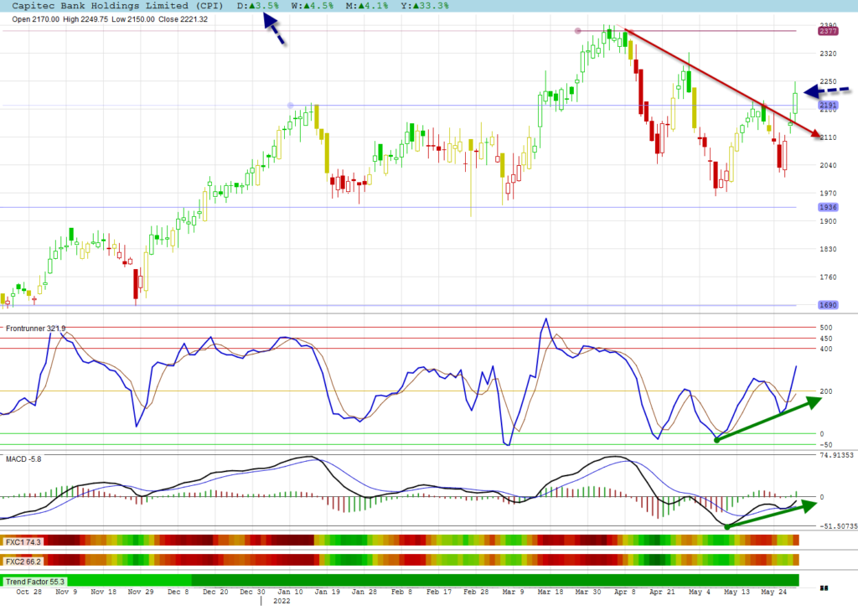
Task: Click the 1760 price axis label
Action: 828,277
